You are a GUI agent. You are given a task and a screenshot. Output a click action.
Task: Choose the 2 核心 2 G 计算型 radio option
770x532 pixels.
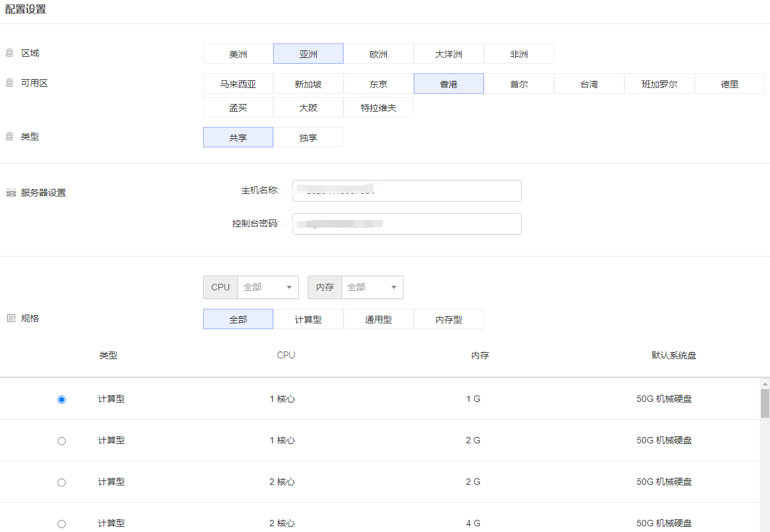(x=61, y=482)
